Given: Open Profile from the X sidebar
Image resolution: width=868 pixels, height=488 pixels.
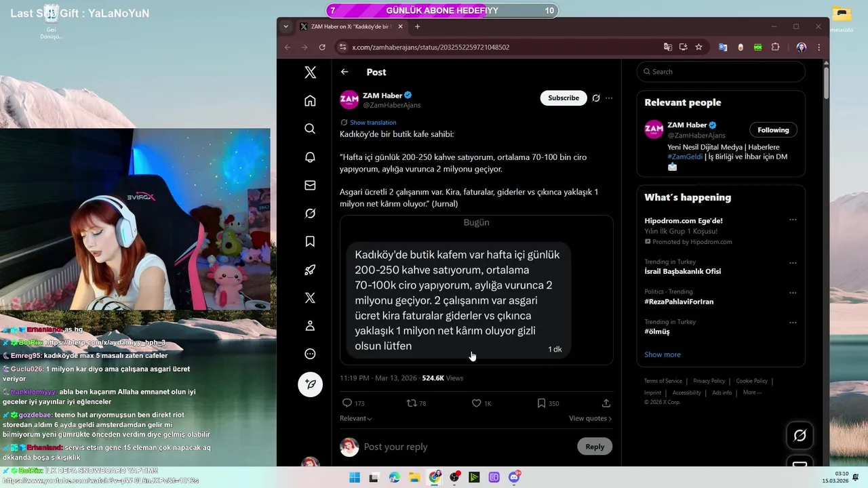Looking at the screenshot, I should click(310, 326).
